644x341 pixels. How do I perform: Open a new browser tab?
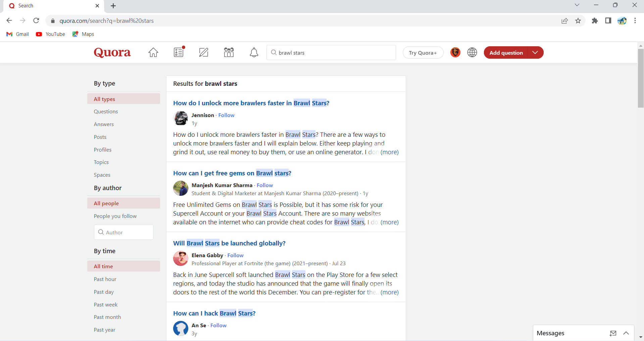pos(113,6)
